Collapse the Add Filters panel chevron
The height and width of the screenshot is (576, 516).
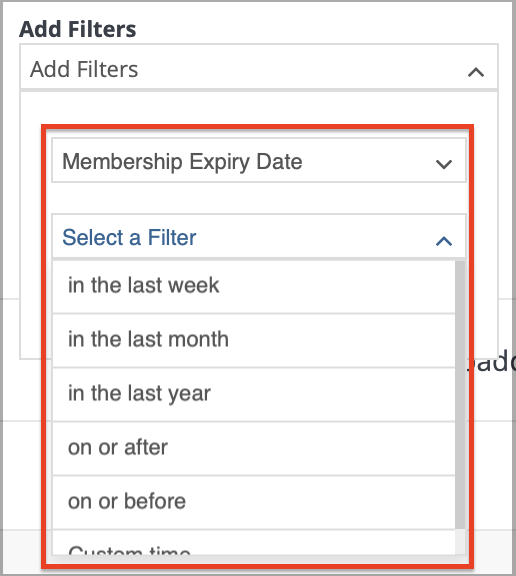point(476,72)
